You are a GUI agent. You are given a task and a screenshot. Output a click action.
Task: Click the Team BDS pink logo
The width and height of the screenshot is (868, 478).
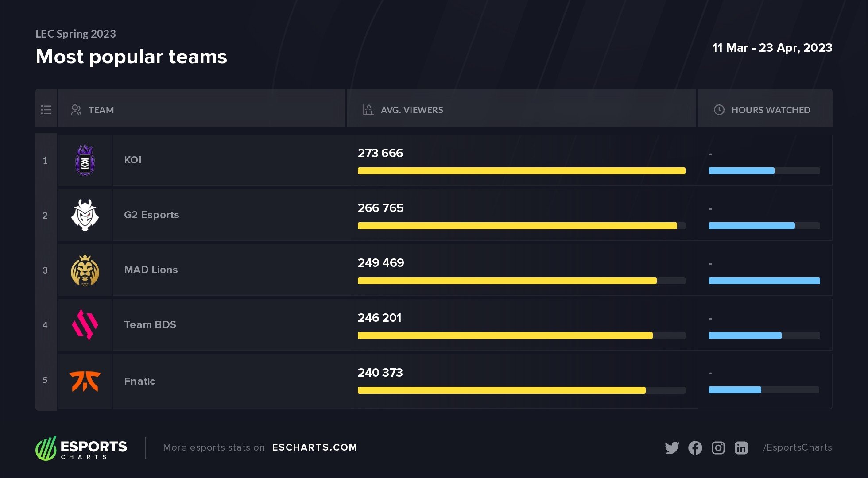pos(85,325)
